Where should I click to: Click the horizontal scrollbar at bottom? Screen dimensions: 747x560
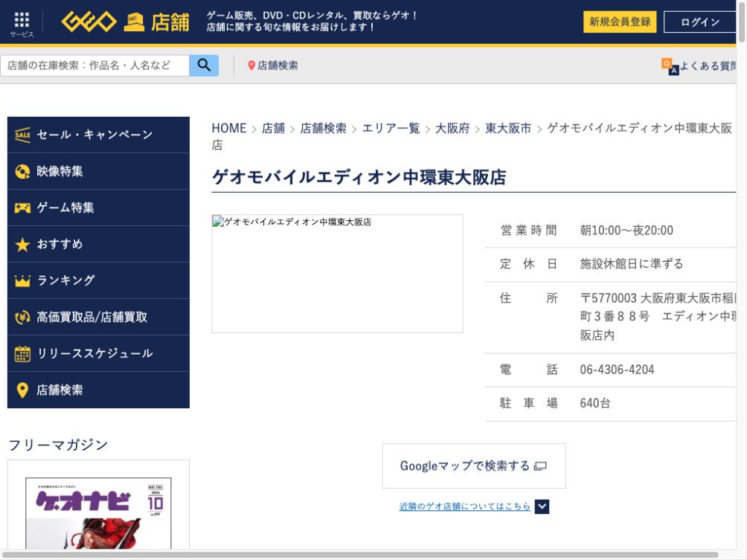point(359,556)
